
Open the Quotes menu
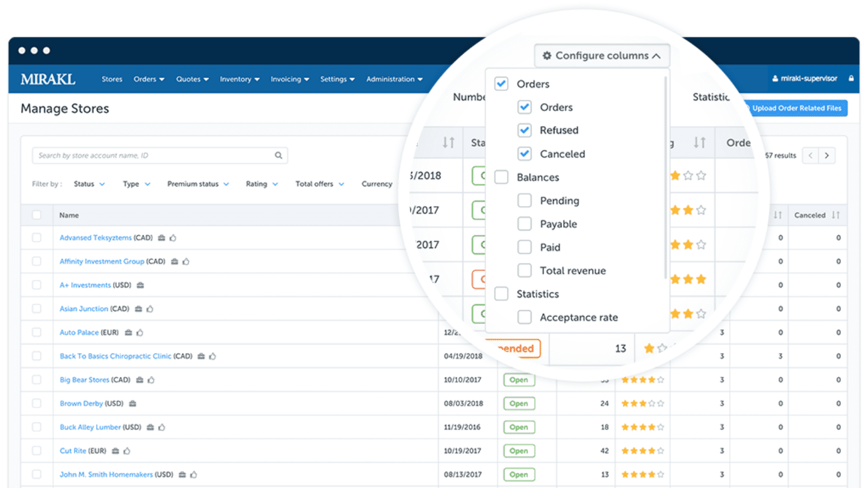point(192,79)
